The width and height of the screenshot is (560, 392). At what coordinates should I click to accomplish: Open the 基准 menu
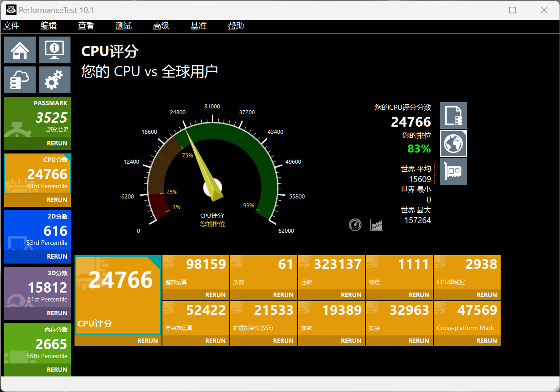coord(199,26)
